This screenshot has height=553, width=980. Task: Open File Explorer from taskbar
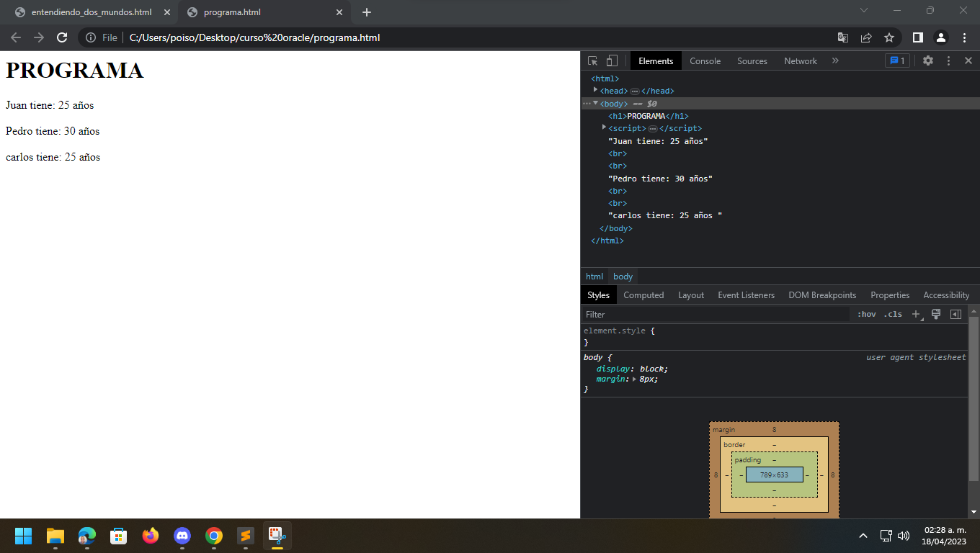pyautogui.click(x=55, y=536)
